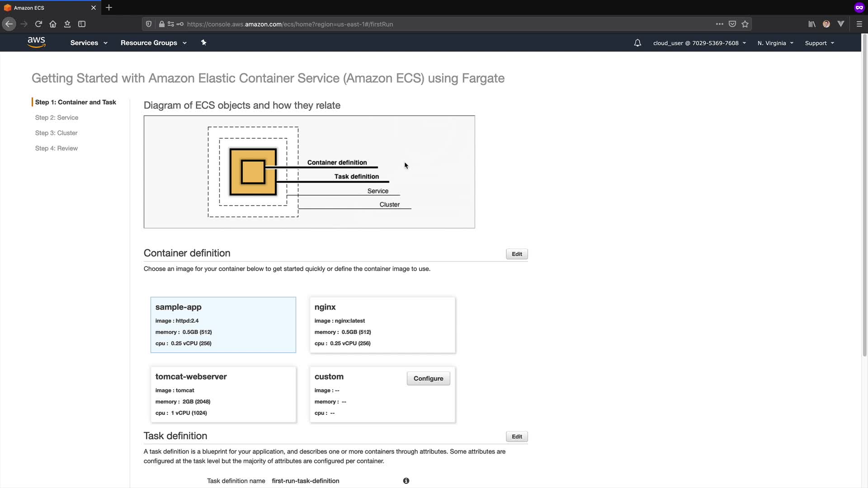Image resolution: width=868 pixels, height=488 pixels.
Task: Open the notifications bell icon
Action: [x=637, y=43]
